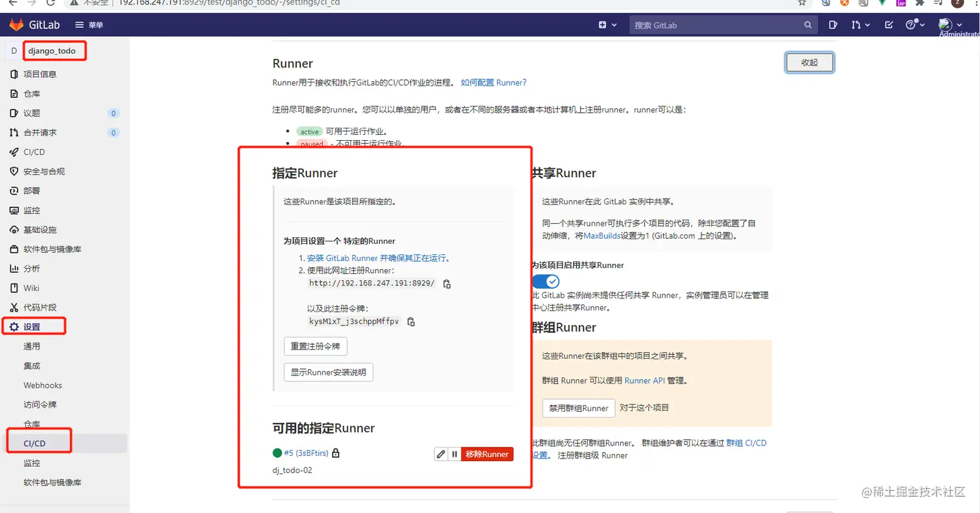The height and width of the screenshot is (513, 980).
Task: Click the 移除Runner button
Action: 487,455
